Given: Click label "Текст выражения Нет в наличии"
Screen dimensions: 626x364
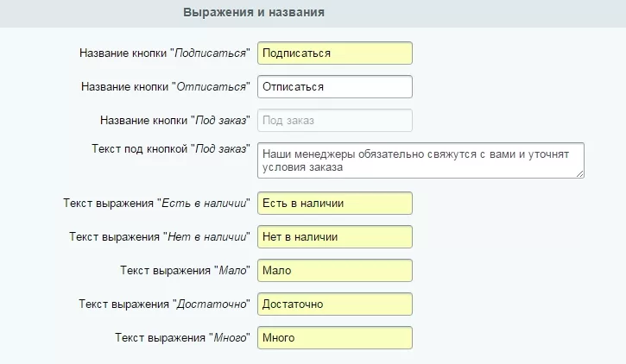Looking at the screenshot, I should (x=159, y=237).
